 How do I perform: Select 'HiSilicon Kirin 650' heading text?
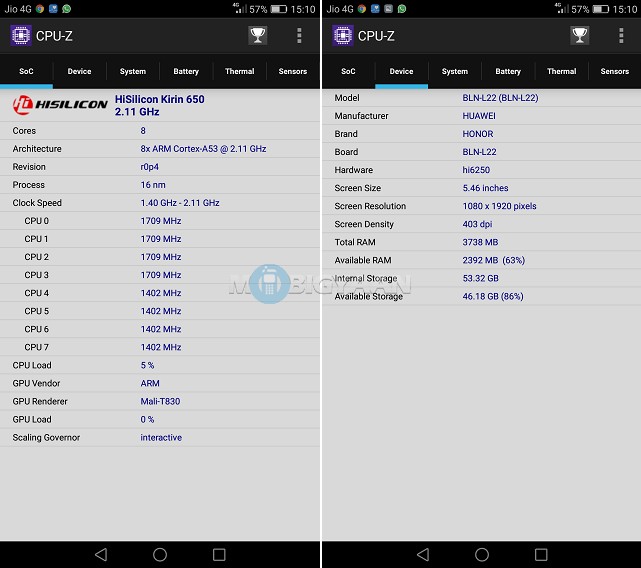tap(159, 99)
